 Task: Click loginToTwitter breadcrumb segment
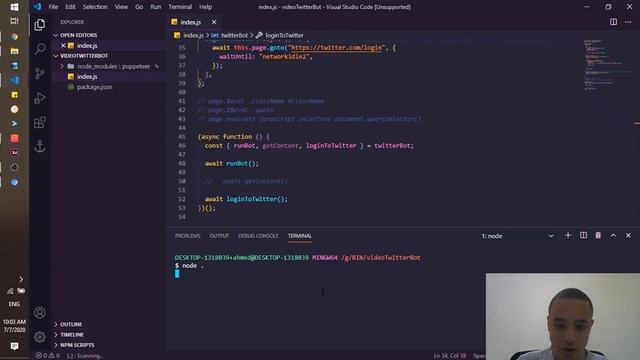(x=284, y=36)
